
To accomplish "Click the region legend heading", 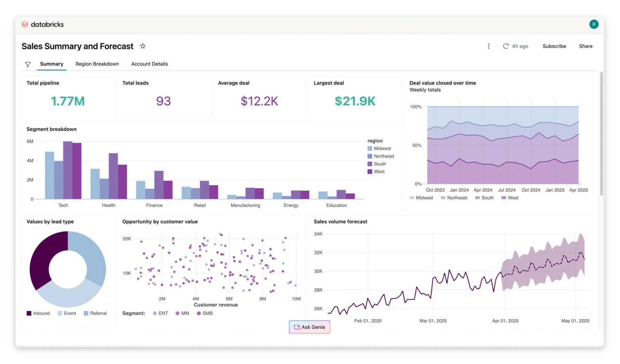I will tap(375, 141).
